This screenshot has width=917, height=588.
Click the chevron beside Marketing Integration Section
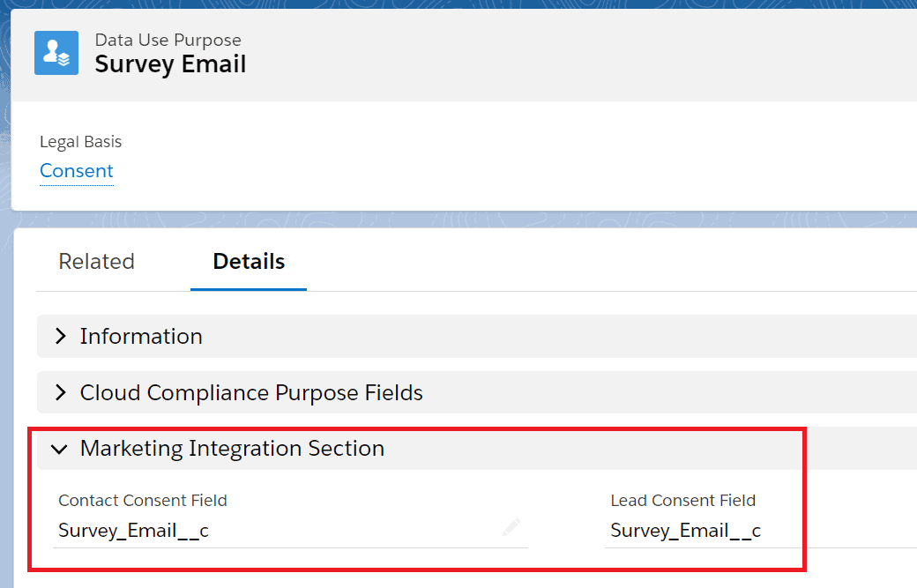click(x=59, y=448)
